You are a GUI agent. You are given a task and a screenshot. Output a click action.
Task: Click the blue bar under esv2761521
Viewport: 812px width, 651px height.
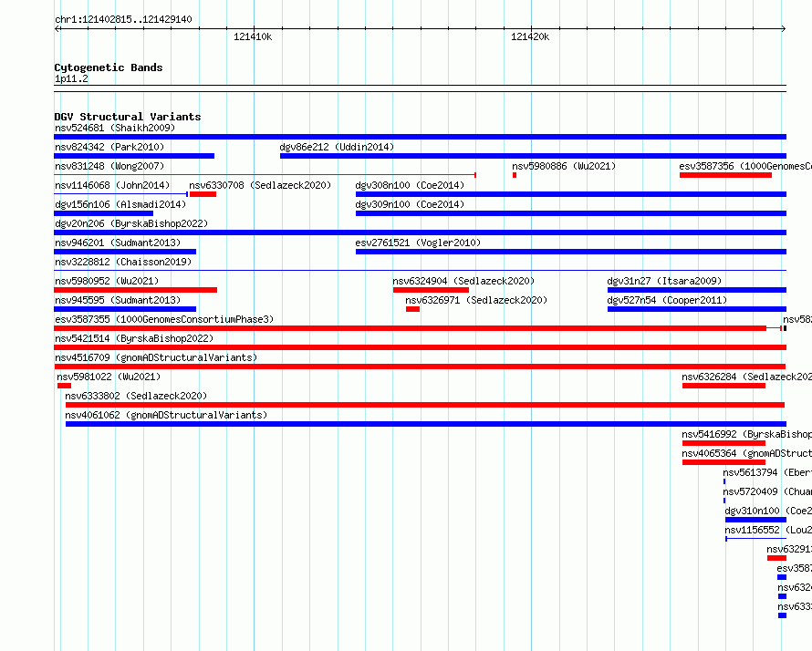point(571,252)
